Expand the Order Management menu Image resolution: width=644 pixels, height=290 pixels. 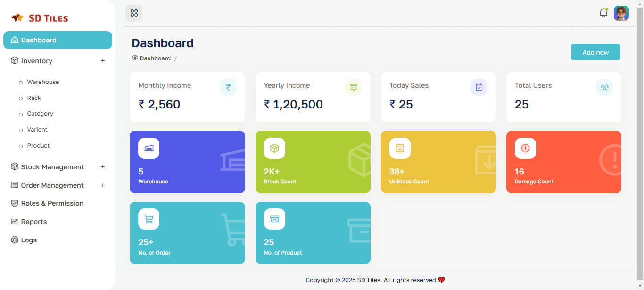tap(103, 185)
